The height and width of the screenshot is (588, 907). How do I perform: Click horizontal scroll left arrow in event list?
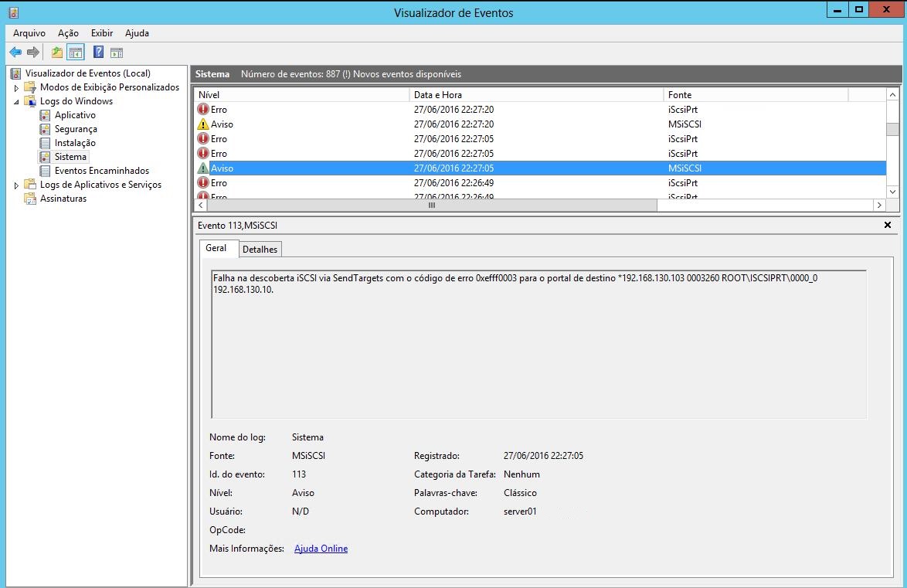point(202,205)
